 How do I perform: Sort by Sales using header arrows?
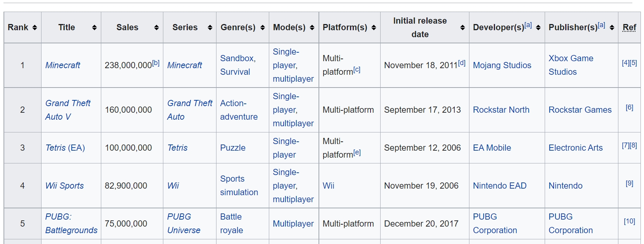point(156,27)
